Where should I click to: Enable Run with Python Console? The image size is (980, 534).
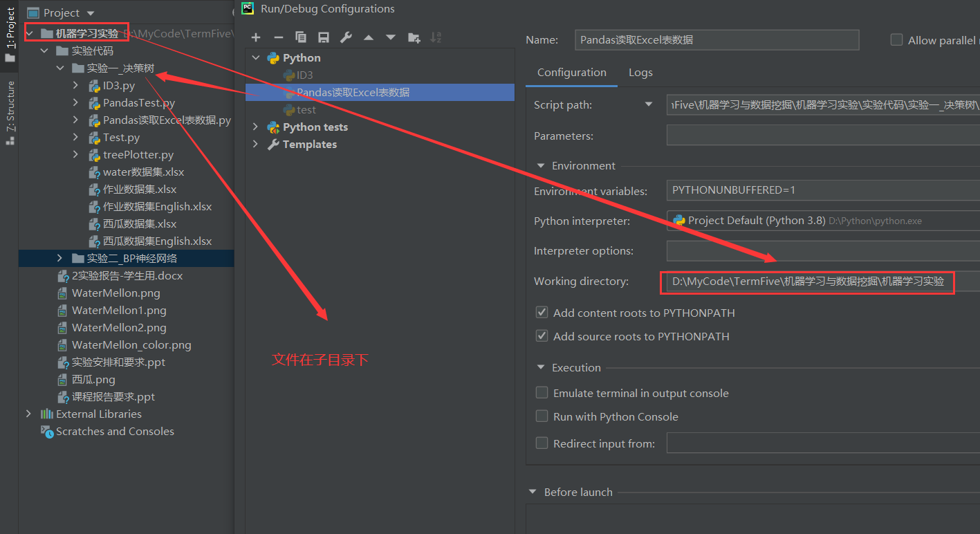(542, 416)
